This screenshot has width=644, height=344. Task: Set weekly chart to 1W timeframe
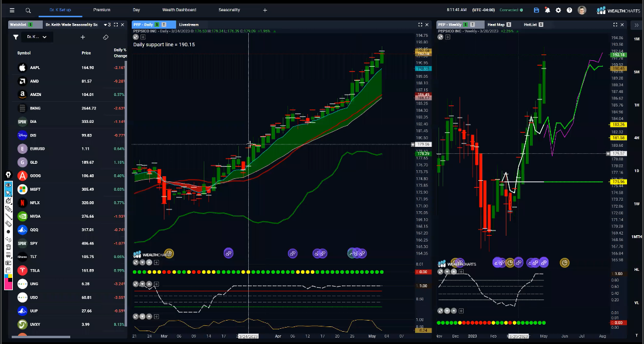click(636, 204)
